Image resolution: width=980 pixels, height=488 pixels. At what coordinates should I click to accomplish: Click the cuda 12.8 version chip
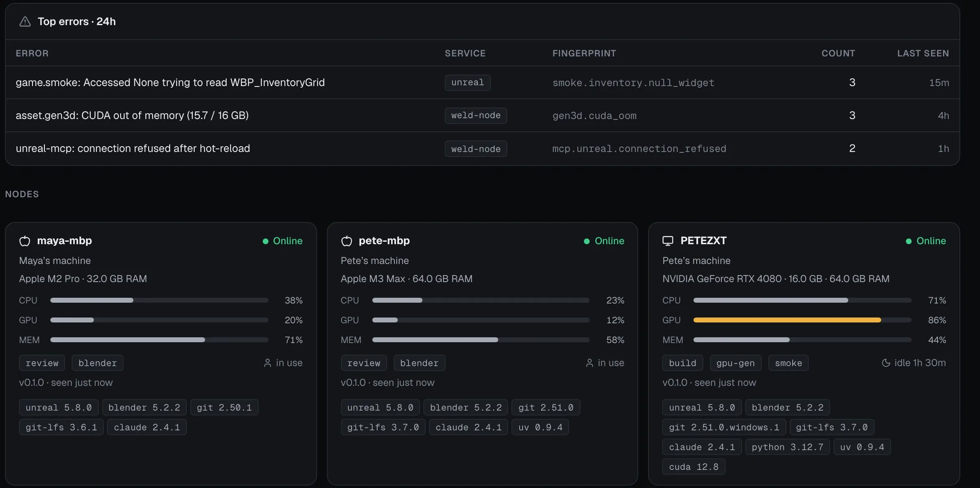(x=693, y=467)
